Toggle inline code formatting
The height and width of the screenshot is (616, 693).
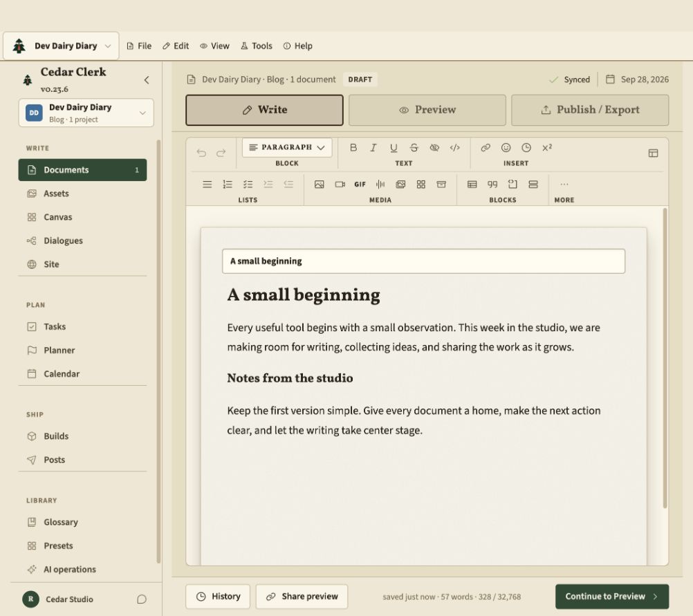click(455, 147)
